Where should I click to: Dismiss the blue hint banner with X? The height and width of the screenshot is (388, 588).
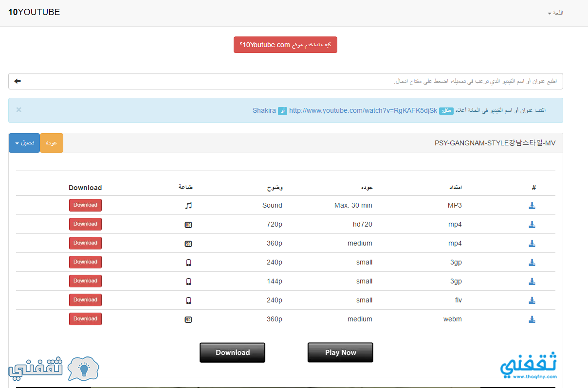18,109
